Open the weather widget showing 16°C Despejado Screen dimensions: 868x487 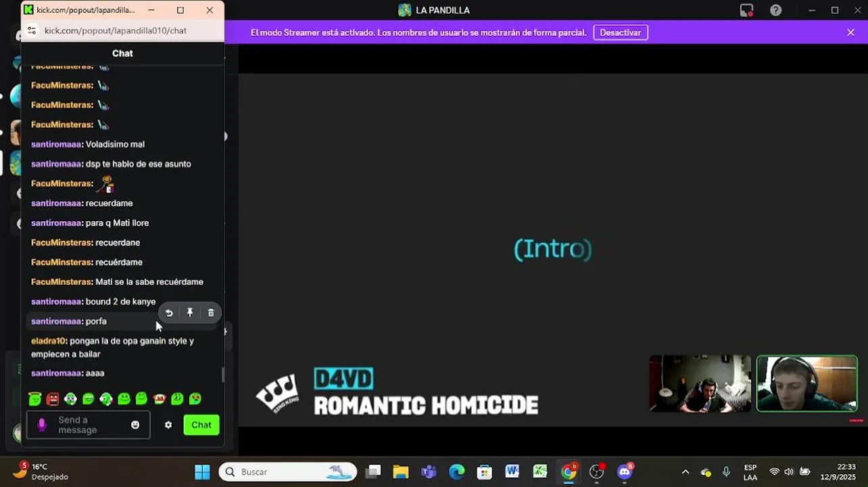42,471
